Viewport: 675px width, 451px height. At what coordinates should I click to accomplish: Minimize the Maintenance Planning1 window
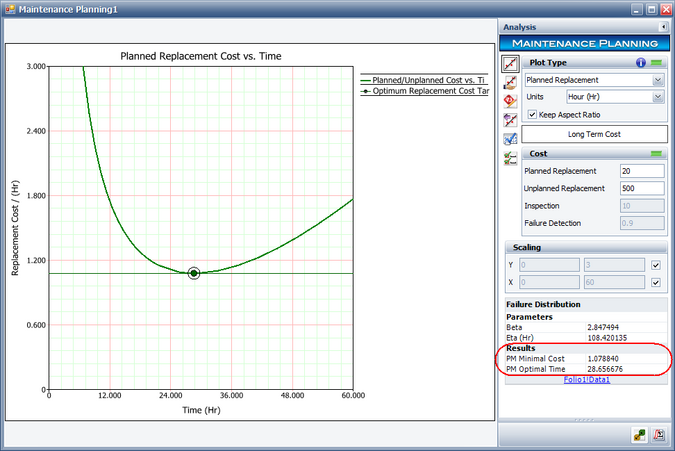click(x=638, y=9)
